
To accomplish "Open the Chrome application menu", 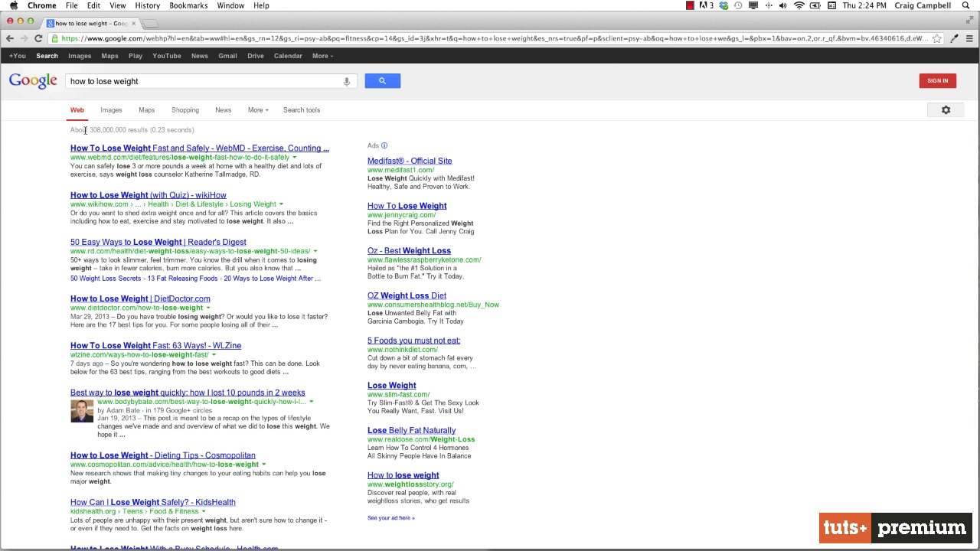I will (42, 5).
